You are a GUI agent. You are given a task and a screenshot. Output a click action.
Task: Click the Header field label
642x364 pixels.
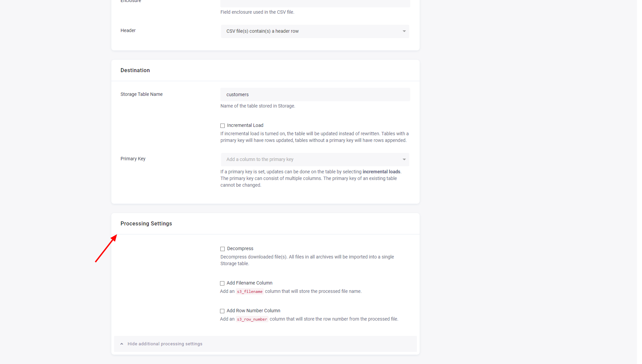(128, 30)
